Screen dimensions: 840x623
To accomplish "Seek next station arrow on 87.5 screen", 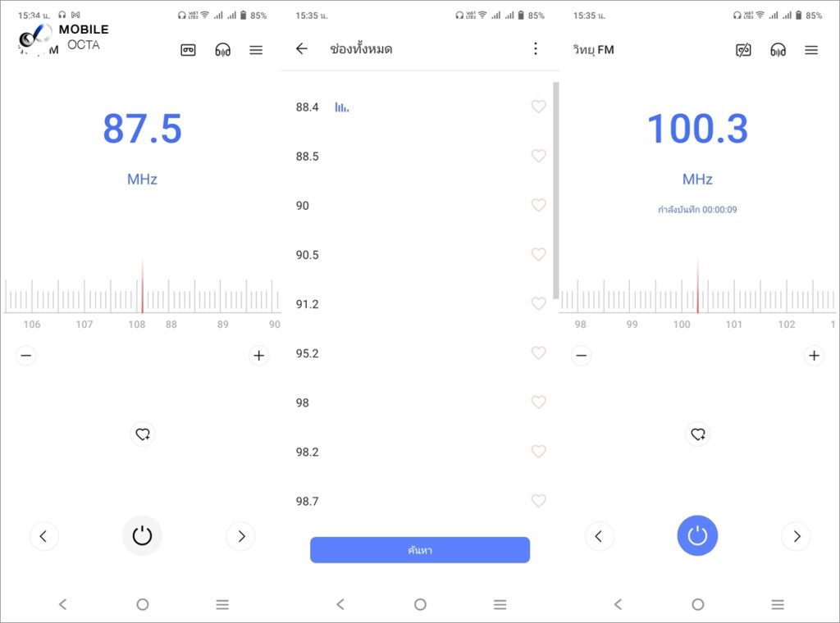I will 241,536.
